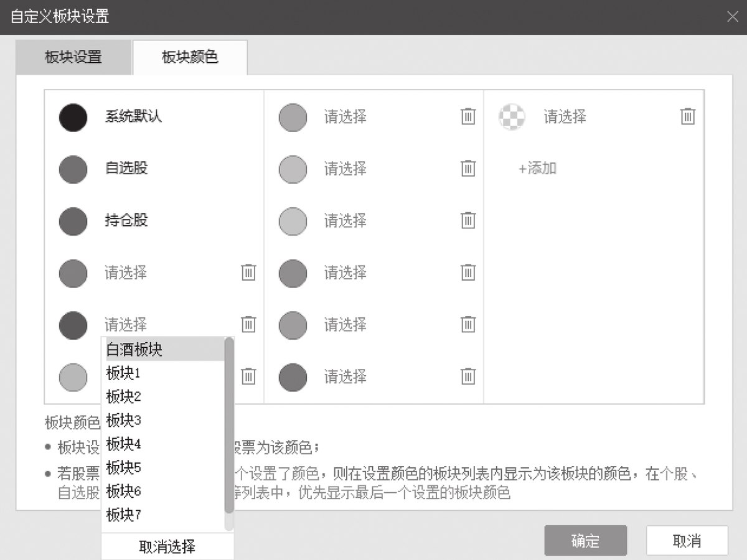Screen dimensions: 747x560
Task: Open 请选择 dropdown in middle column's first row
Action: tap(345, 116)
